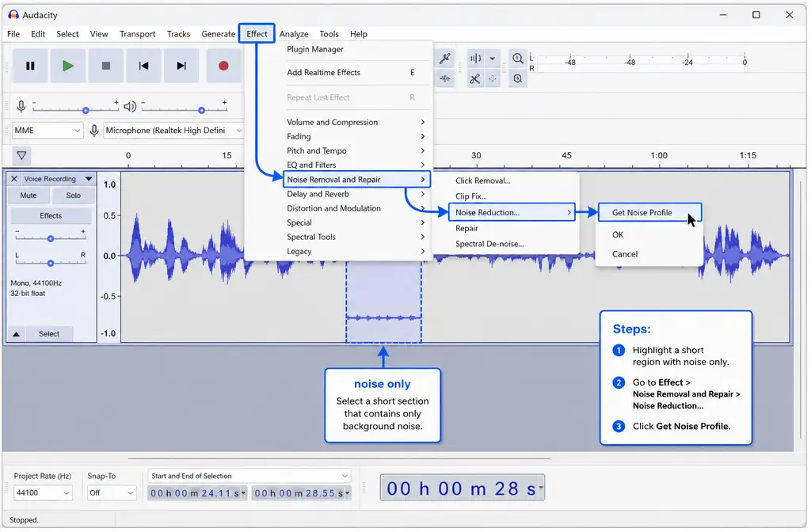Click the microphone icon beside the recording device box

pyautogui.click(x=94, y=131)
